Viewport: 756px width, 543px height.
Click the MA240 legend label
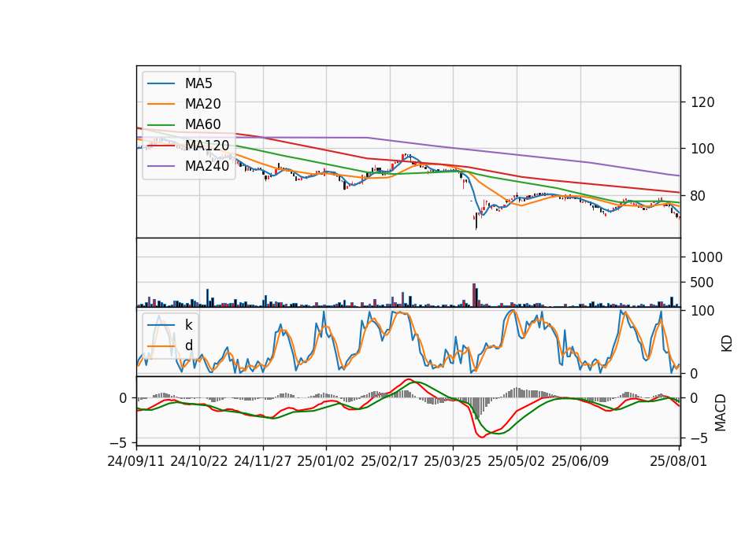[207, 166]
